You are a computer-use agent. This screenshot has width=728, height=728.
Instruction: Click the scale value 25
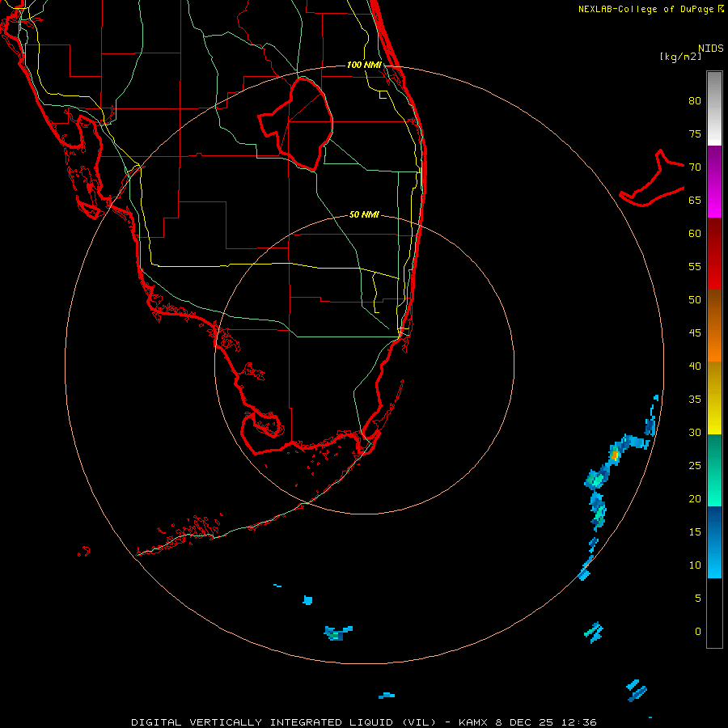695,465
